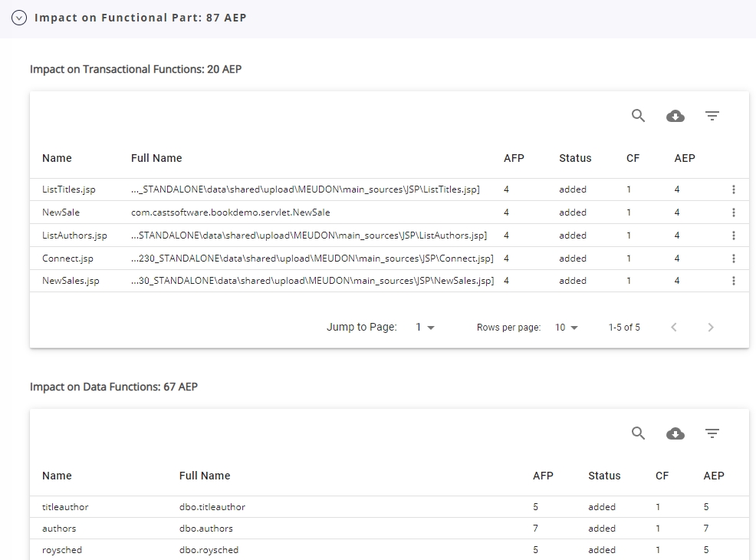Viewport: 756px width, 560px height.
Task: Sort Transactional table by AFP column
Action: coord(514,158)
